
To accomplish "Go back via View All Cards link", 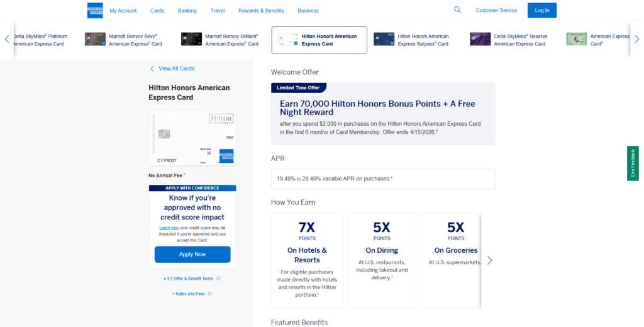I will coord(176,69).
